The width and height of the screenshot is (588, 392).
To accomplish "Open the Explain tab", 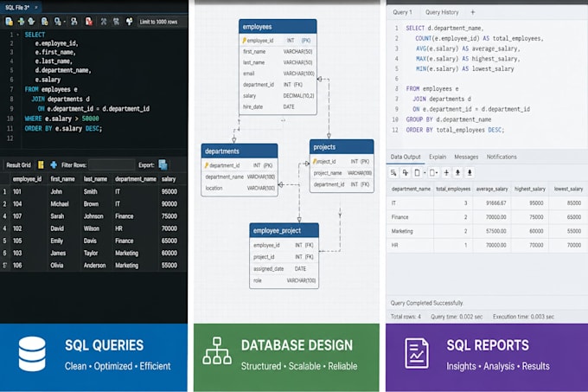I will pyautogui.click(x=438, y=157).
